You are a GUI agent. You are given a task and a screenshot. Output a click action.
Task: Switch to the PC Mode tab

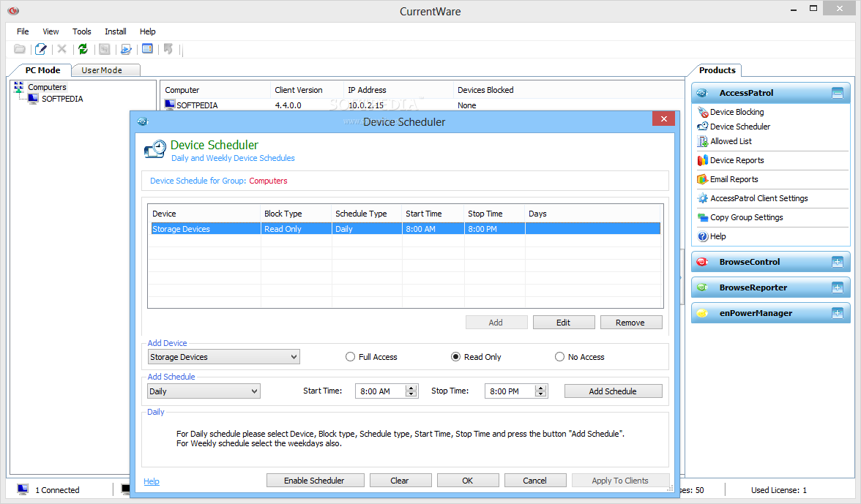42,70
